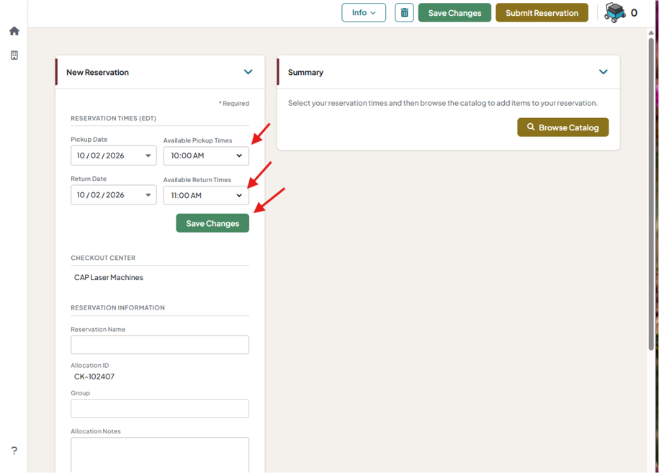Click the page vertical scrollbar

[651, 194]
